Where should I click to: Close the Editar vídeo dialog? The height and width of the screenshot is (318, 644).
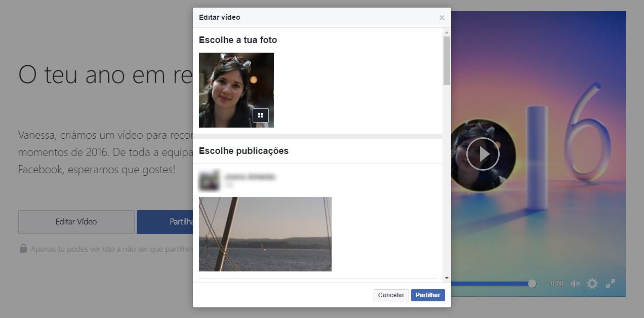[x=441, y=18]
